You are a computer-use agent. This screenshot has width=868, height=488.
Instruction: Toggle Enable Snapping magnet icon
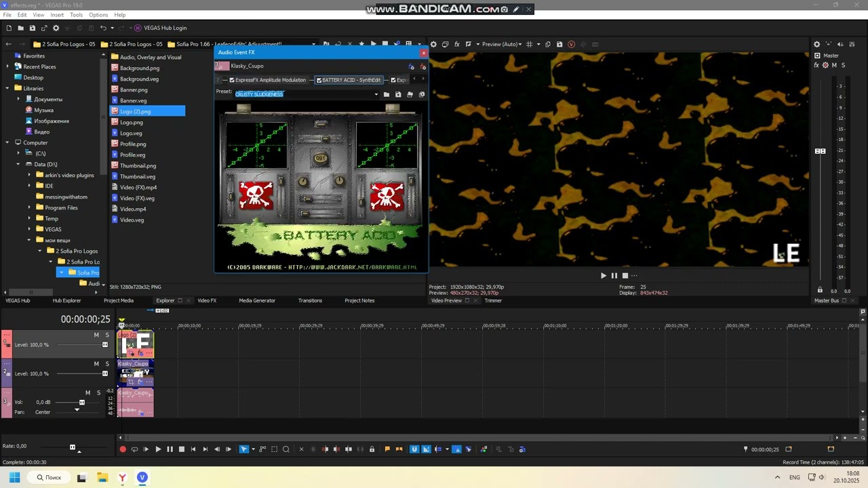[x=414, y=449]
